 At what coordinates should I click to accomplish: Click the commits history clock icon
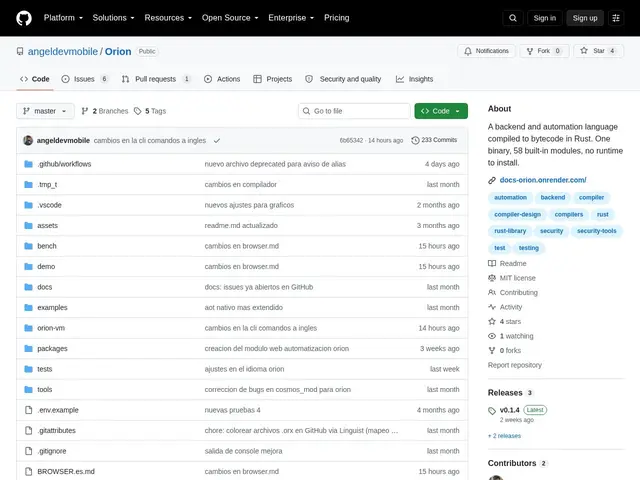click(x=415, y=140)
